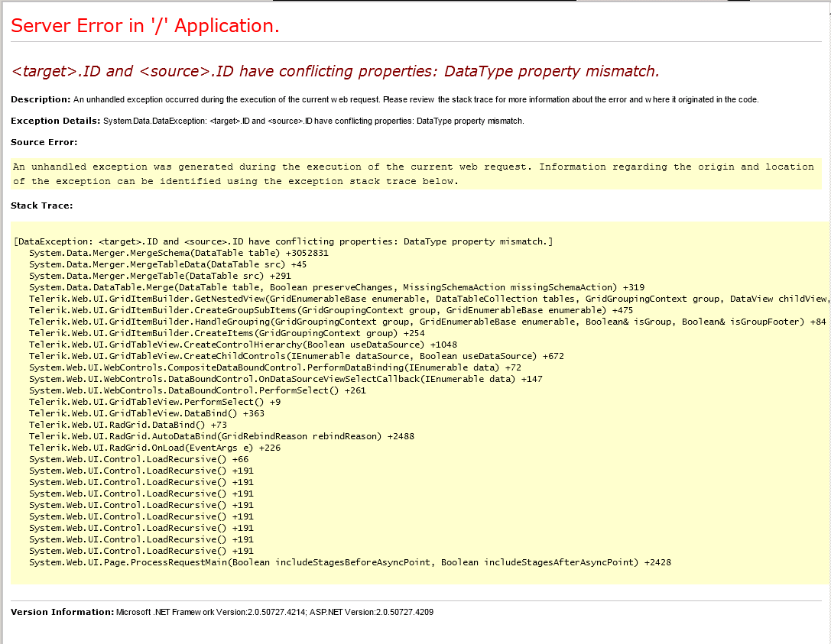Click the ASP.NET Version:2.0.50727.4209 text
This screenshot has height=644, width=831.
coord(372,612)
